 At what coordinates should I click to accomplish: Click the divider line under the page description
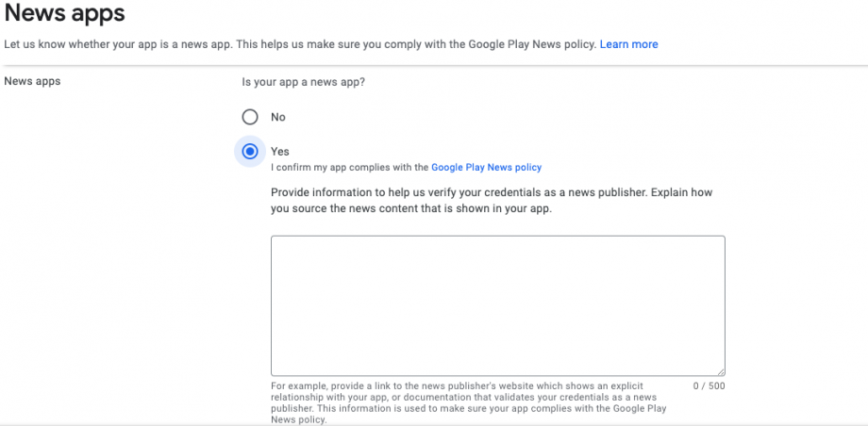point(434,65)
